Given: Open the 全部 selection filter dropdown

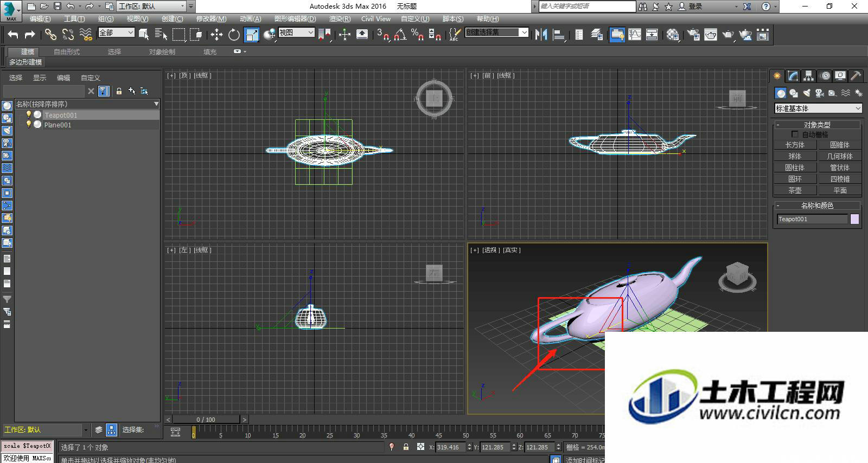Looking at the screenshot, I should [x=116, y=33].
